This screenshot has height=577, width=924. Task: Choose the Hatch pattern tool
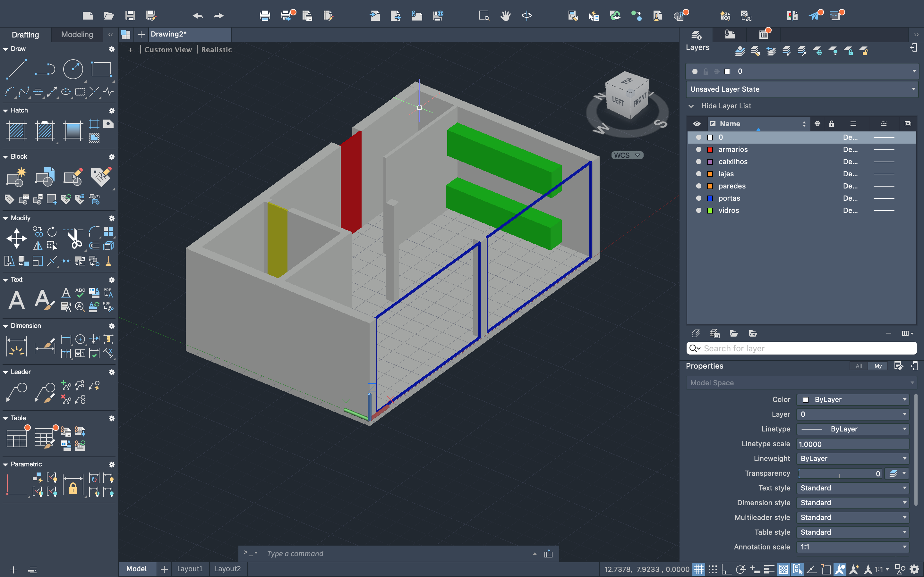pyautogui.click(x=16, y=130)
